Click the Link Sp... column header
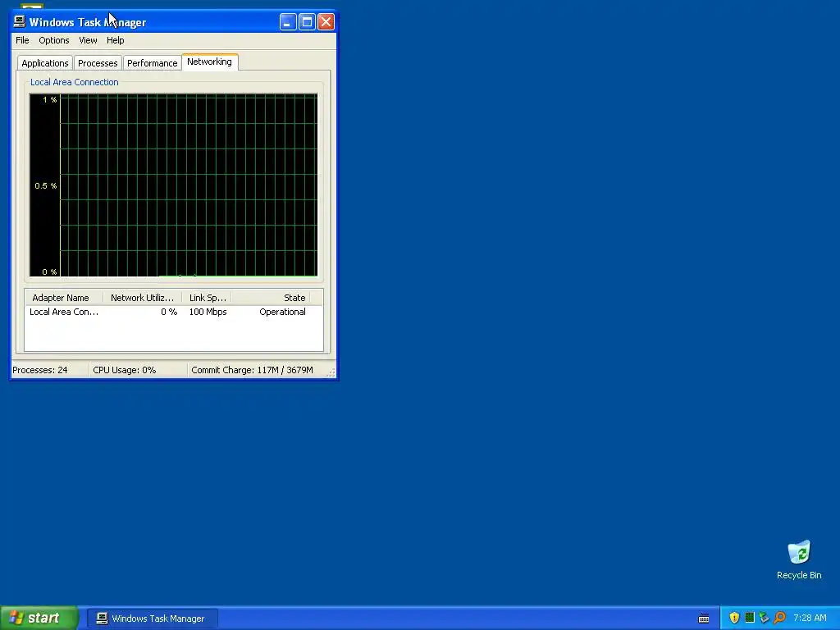Viewport: 840px width, 630px height. (207, 297)
